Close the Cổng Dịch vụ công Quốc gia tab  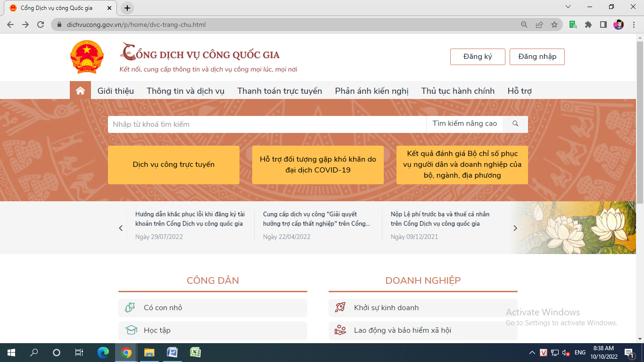click(109, 8)
